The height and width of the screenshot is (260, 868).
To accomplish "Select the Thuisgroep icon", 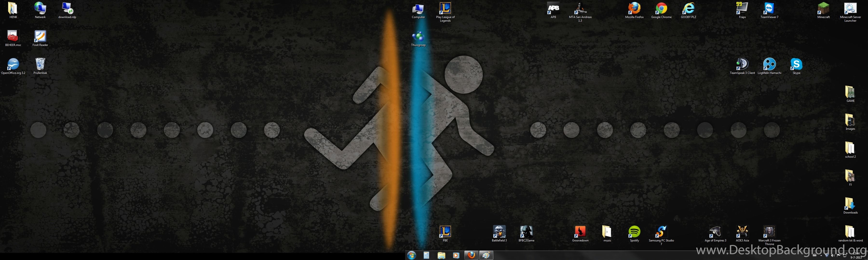I will [x=418, y=38].
